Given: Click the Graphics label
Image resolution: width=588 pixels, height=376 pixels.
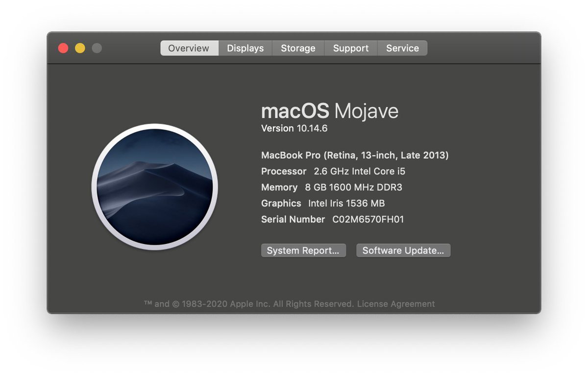Looking at the screenshot, I should click(281, 203).
